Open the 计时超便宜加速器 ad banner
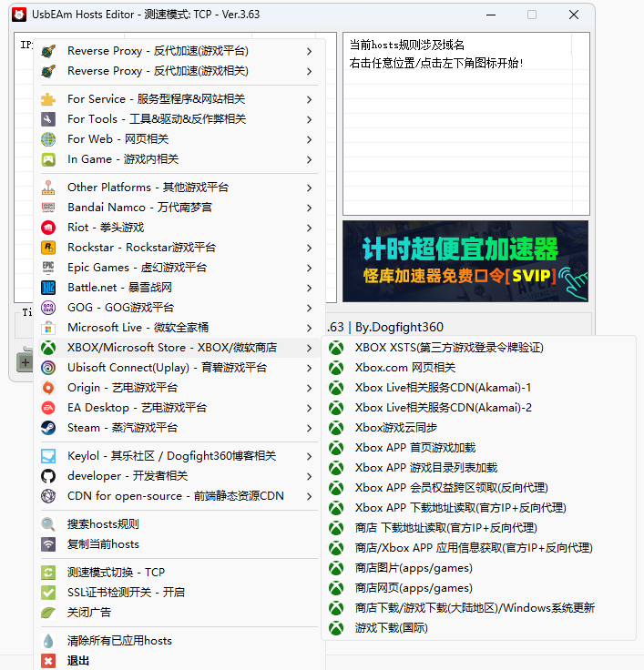This screenshot has width=644, height=670. pyautogui.click(x=465, y=261)
